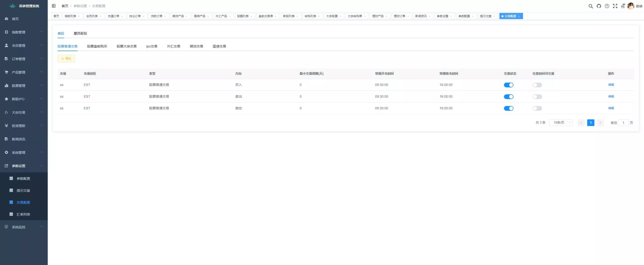Open 汇率列表 in the sidebar
644x265 pixels.
click(23, 214)
